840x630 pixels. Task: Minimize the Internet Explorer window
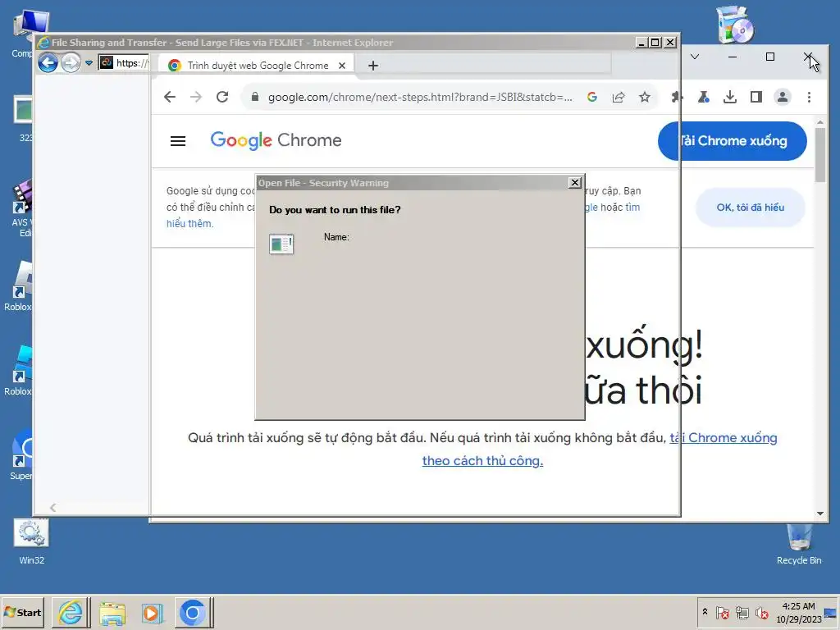641,43
